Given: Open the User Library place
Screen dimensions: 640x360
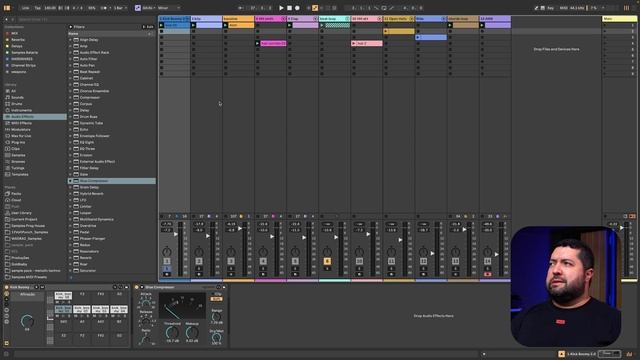Looking at the screenshot, I should 21,213.
